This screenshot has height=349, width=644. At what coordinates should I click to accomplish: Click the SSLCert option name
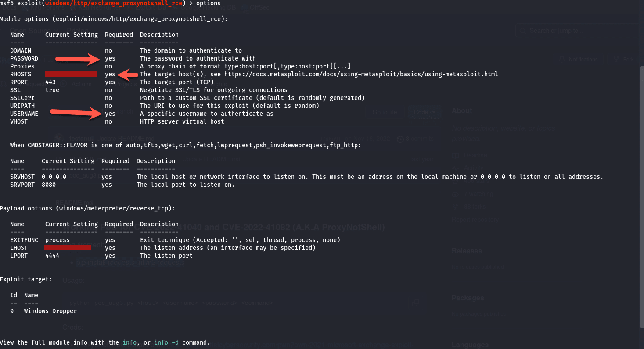22,98
